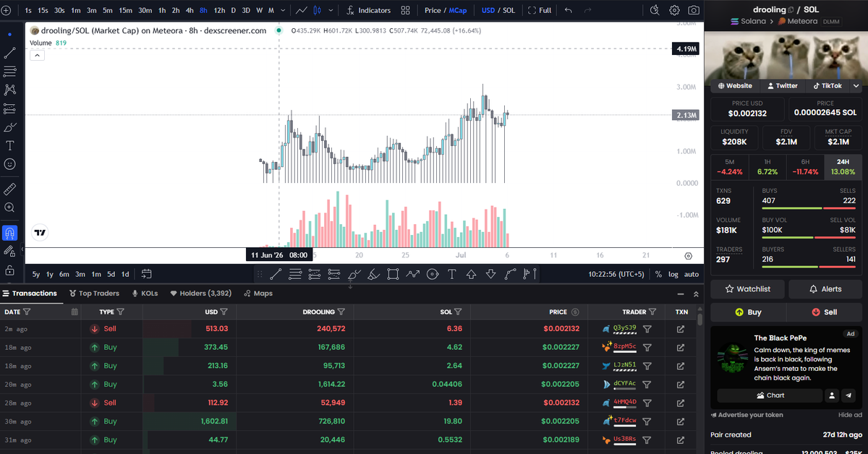This screenshot has width=868, height=454.
Task: Minimize the transactions panel dash icon
Action: point(680,294)
